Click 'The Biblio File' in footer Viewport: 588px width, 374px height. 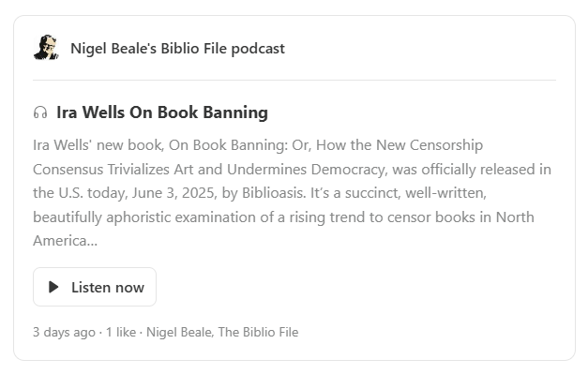(x=259, y=332)
